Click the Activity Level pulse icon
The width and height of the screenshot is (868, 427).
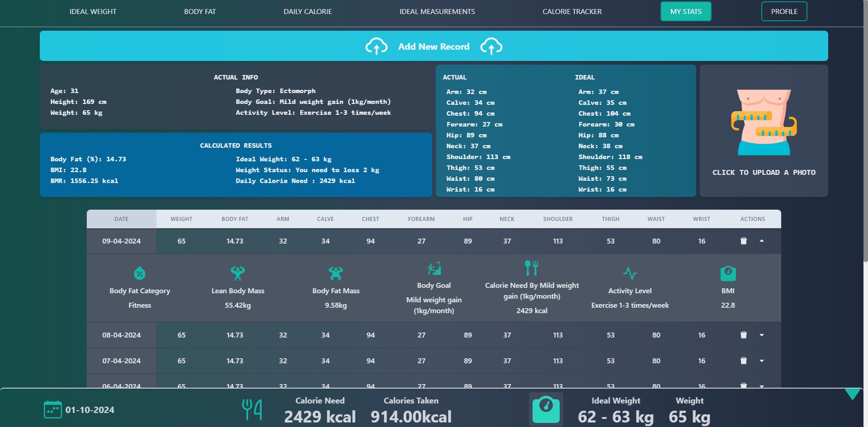[630, 273]
